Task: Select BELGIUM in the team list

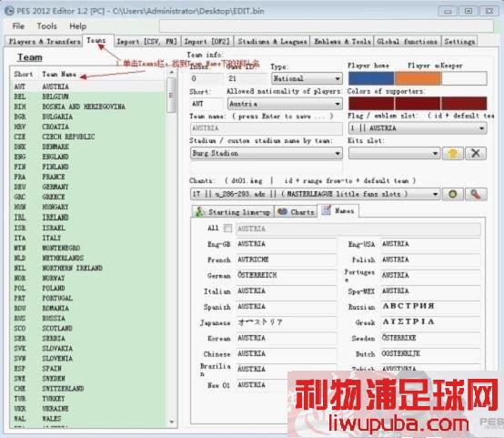Action: pyautogui.click(x=88, y=97)
